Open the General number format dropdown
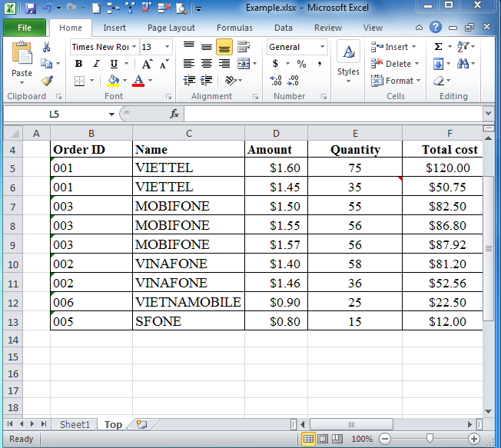This screenshot has height=448, width=501. point(322,47)
